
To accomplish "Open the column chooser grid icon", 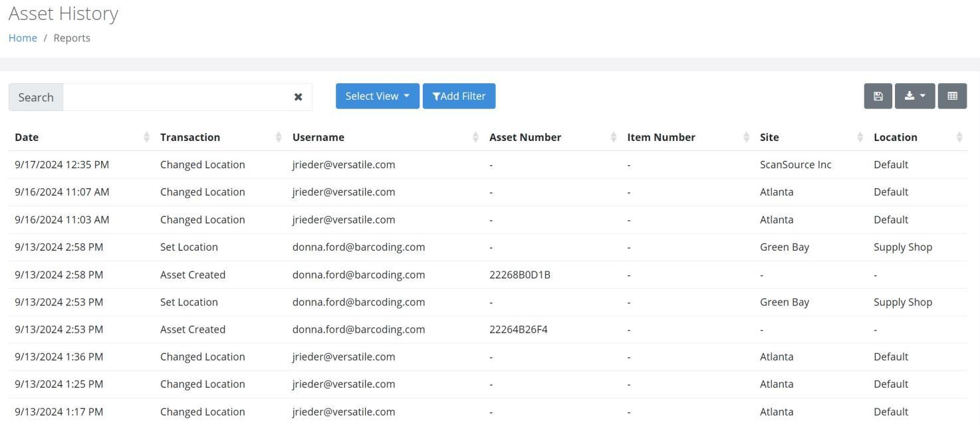I will pyautogui.click(x=952, y=96).
